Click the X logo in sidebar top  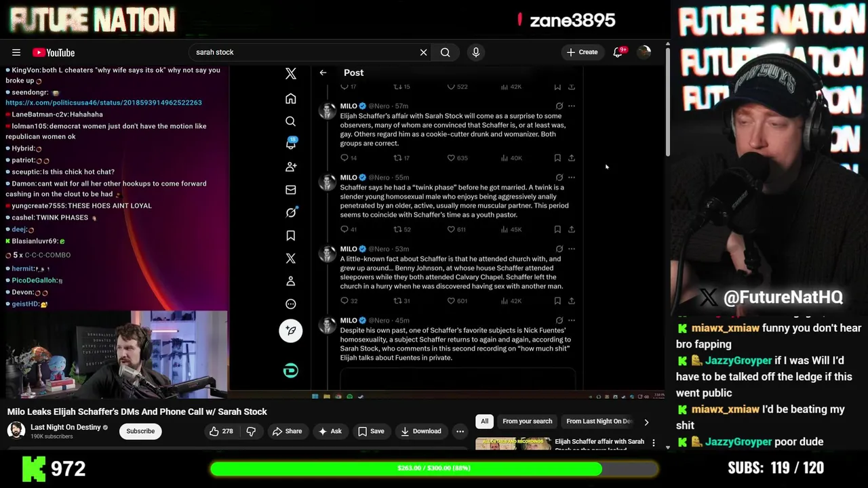(291, 73)
